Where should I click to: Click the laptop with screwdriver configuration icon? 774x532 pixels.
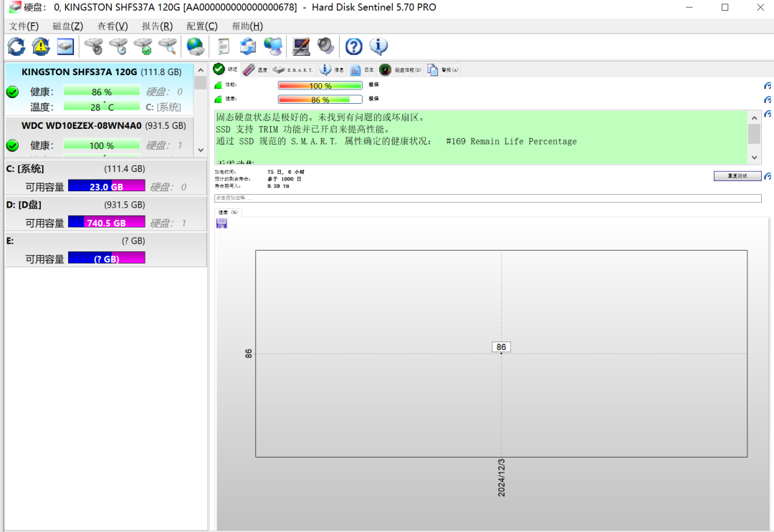click(301, 47)
